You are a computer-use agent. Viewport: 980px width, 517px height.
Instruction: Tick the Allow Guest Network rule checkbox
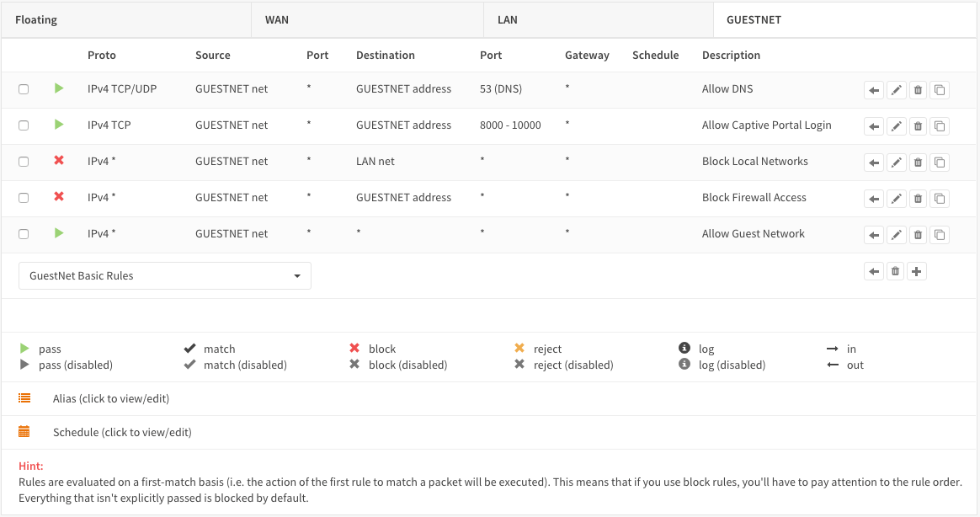pyautogui.click(x=24, y=234)
